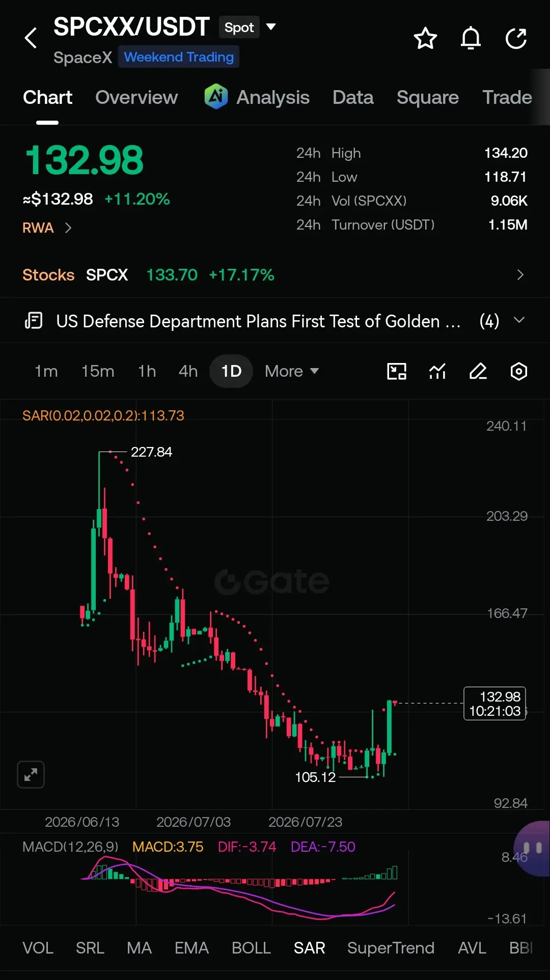Screen dimensions: 550x980
Task: Toggle the BOLL indicator
Action: [x=251, y=948]
